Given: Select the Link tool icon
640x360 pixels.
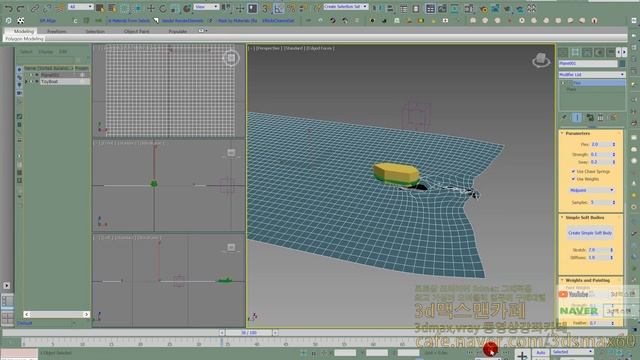Looking at the screenshot, I should [x=35, y=8].
